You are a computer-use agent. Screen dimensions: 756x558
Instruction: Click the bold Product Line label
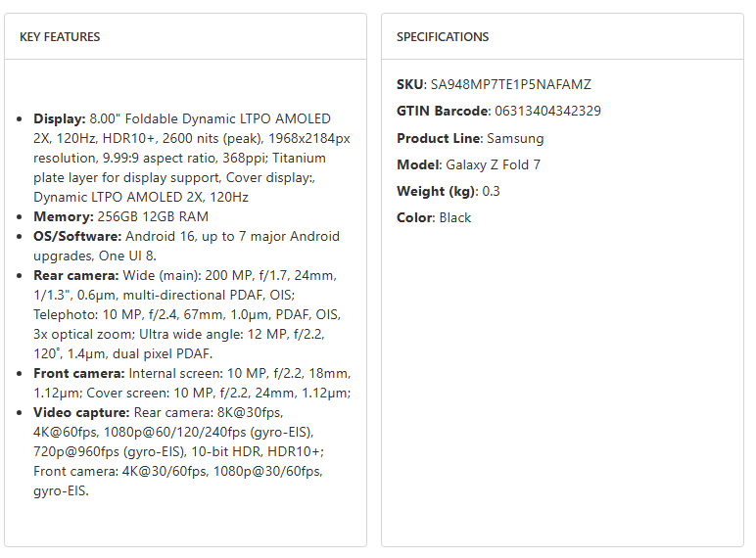[440, 138]
